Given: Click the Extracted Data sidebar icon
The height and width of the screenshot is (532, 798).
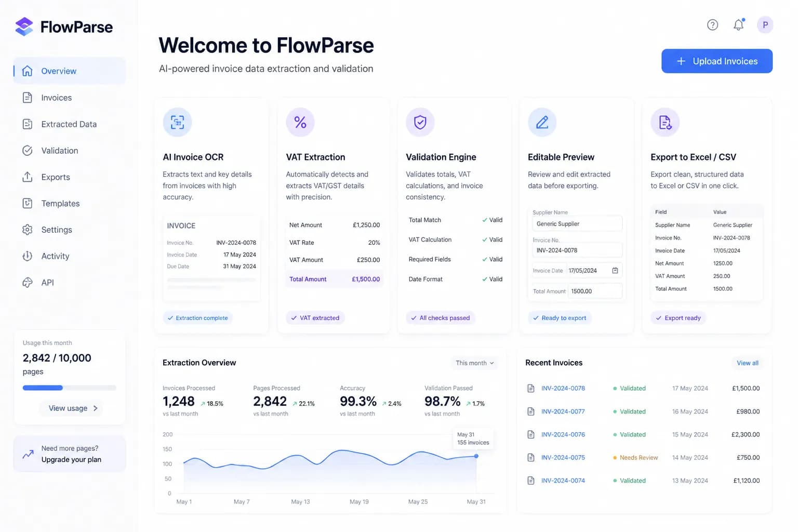Looking at the screenshot, I should (x=28, y=124).
